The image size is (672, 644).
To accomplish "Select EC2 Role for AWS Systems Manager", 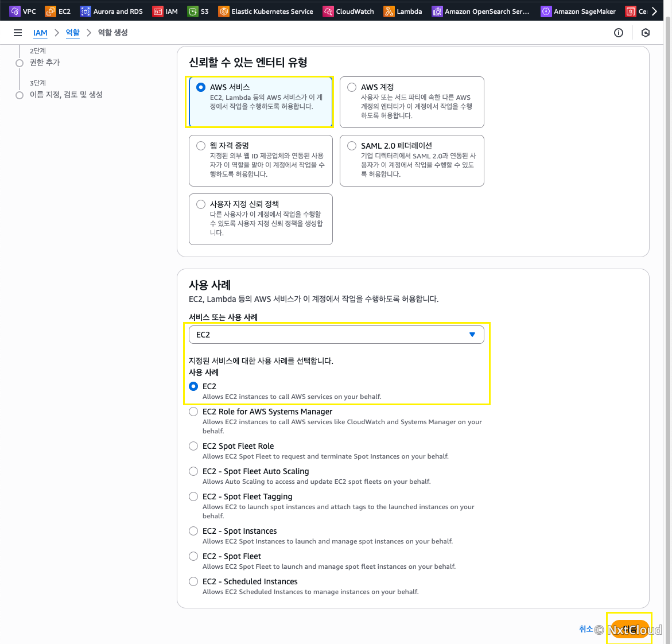I will (194, 412).
